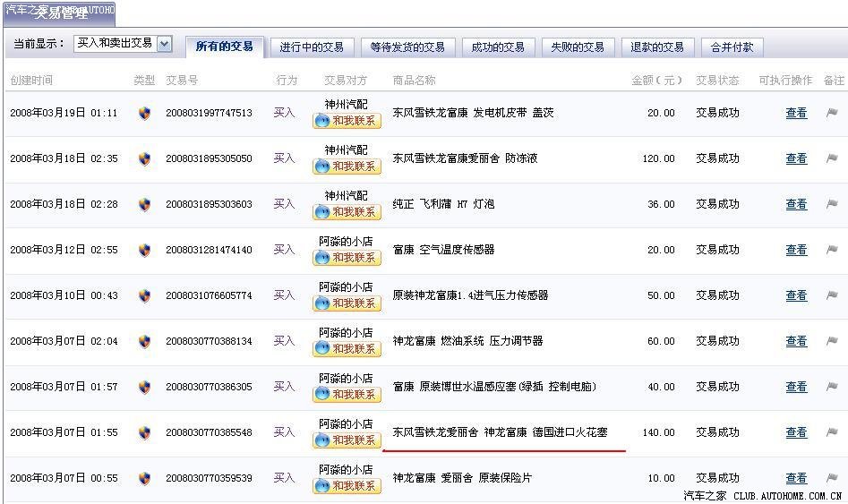Switch to the 进行中的交易 tab
The image size is (848, 504).
[313, 47]
